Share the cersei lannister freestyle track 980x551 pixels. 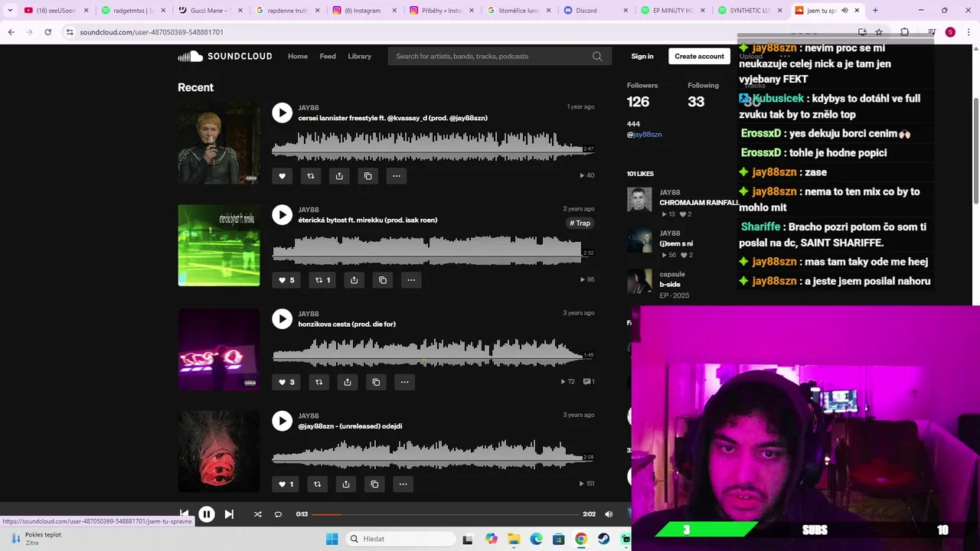(x=339, y=176)
